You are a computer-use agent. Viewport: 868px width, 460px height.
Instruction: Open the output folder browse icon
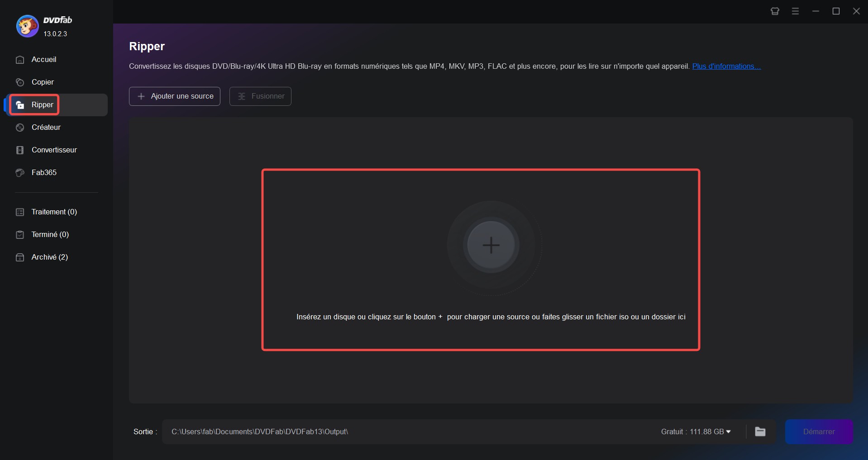coord(760,432)
